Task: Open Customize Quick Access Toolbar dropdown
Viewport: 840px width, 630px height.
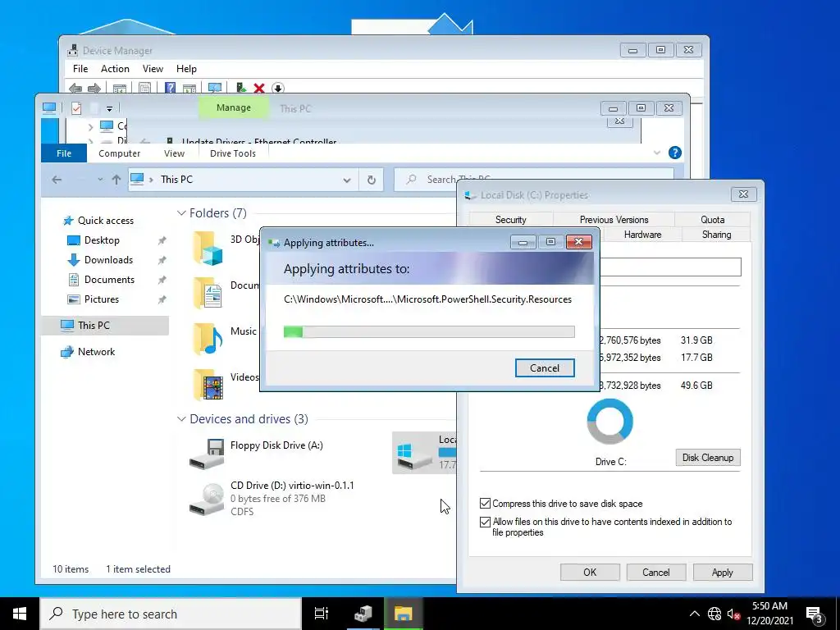Action: pyautogui.click(x=109, y=109)
